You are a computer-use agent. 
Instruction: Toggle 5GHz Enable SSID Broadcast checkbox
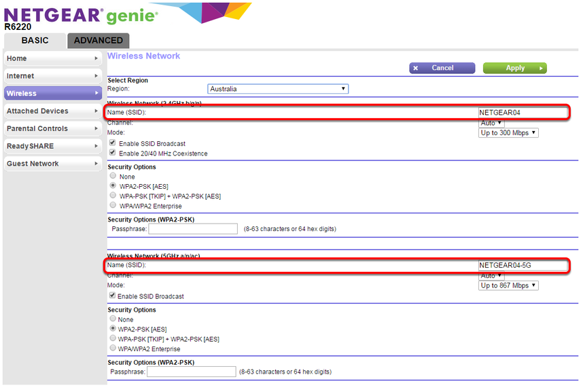(x=112, y=296)
